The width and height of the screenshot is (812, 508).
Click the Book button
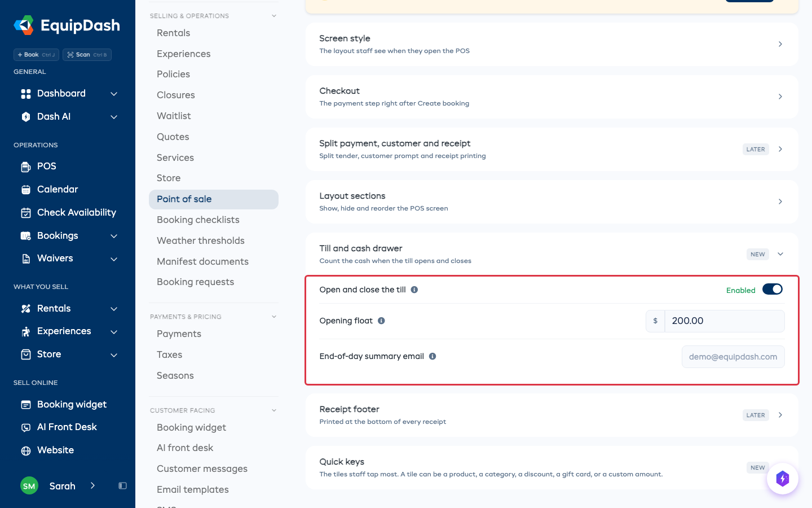(x=36, y=55)
